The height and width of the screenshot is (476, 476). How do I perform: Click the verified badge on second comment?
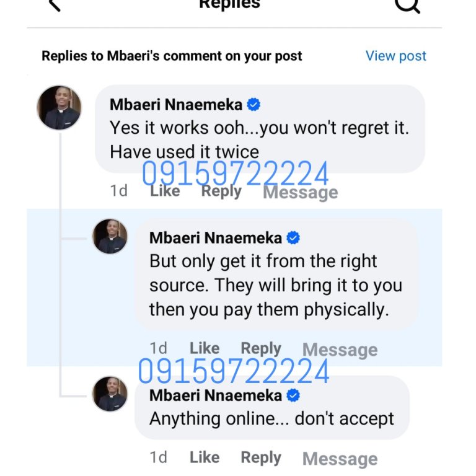click(293, 238)
